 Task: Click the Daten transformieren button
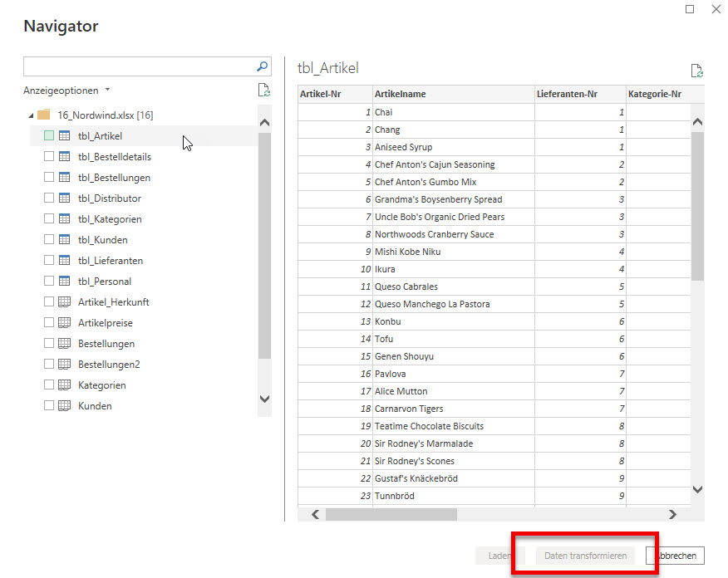point(585,556)
